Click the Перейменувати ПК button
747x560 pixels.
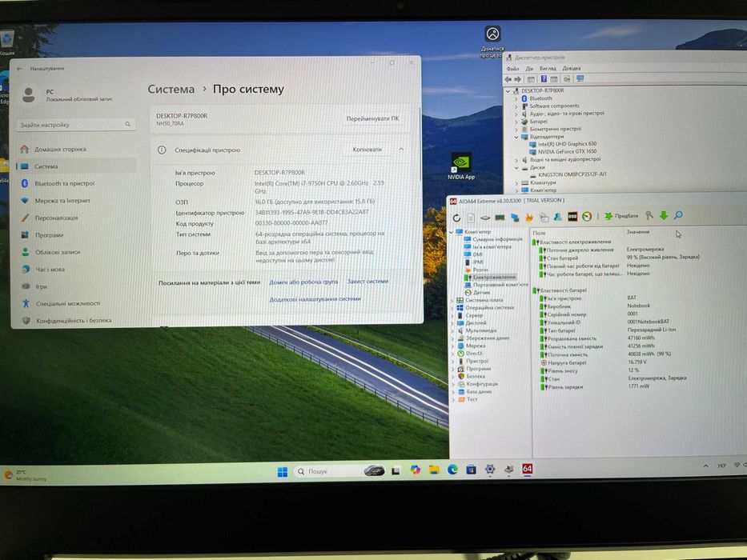[372, 118]
